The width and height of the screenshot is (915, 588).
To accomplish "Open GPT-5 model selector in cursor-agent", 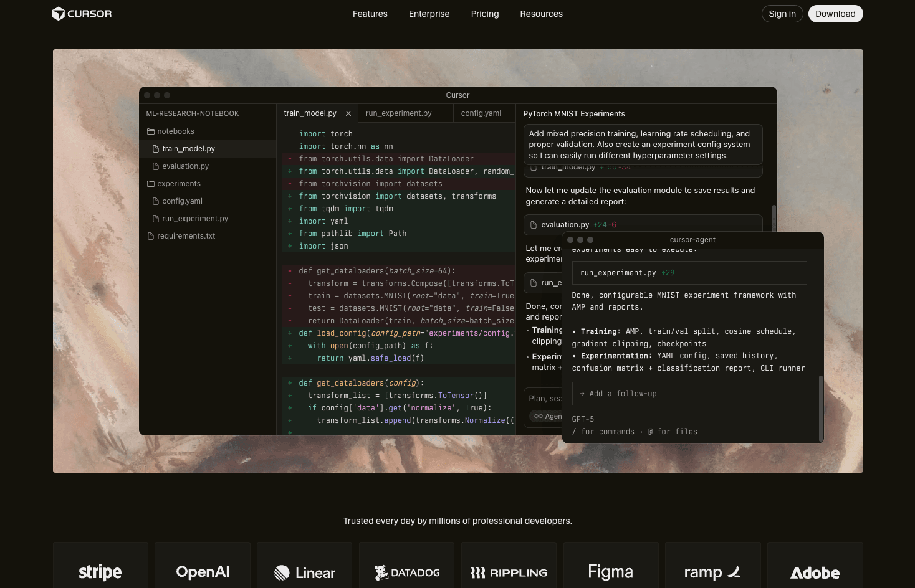I will coord(583,419).
